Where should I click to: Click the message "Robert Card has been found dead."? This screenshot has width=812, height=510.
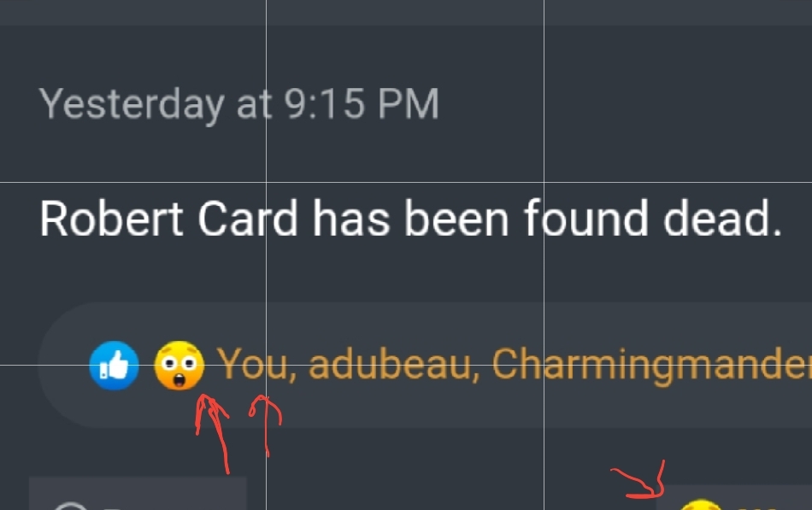tap(410, 219)
